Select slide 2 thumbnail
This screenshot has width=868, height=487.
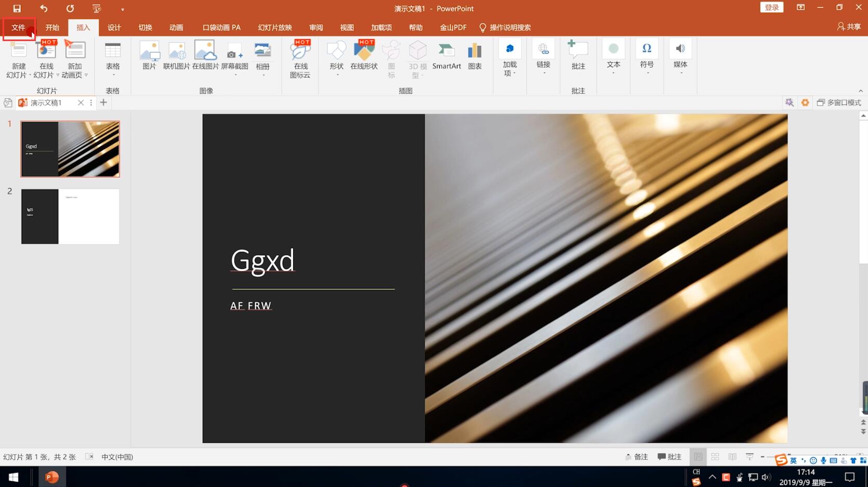click(70, 216)
